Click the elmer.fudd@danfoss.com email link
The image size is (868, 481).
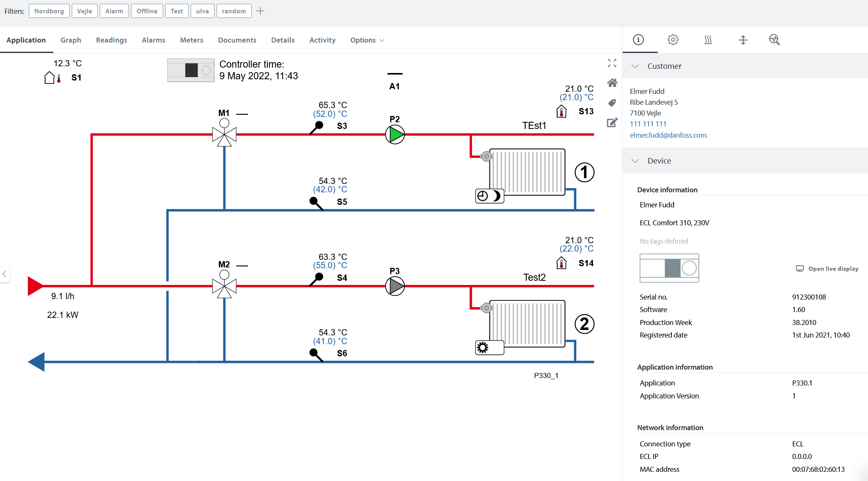point(668,135)
